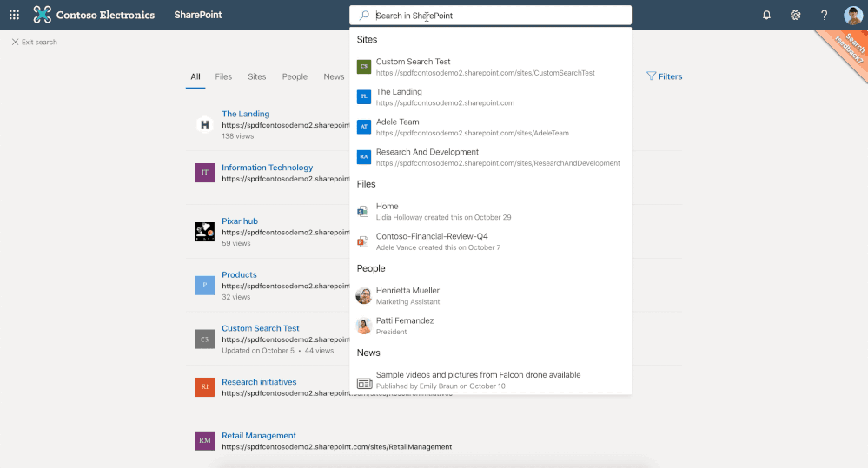Open the Research initiatives result link

259,382
